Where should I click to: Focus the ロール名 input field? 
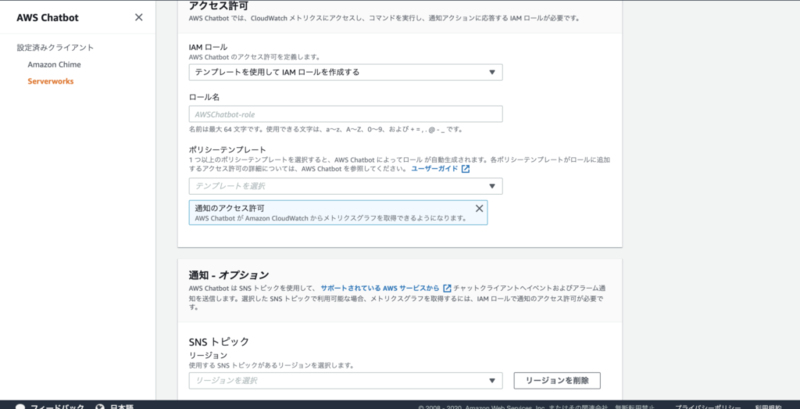pos(345,114)
